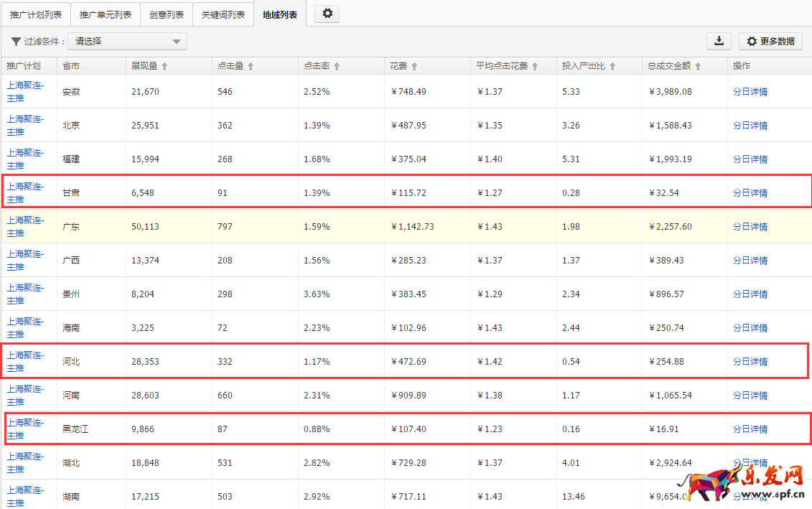Open the 创意列表 tab
Image resolution: width=812 pixels, height=509 pixels.
(x=167, y=14)
